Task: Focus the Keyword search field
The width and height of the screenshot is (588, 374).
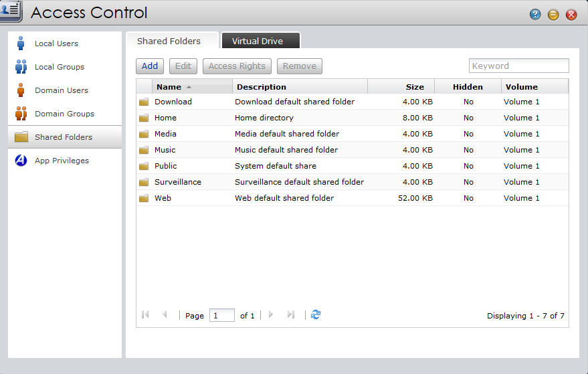Action: (518, 66)
